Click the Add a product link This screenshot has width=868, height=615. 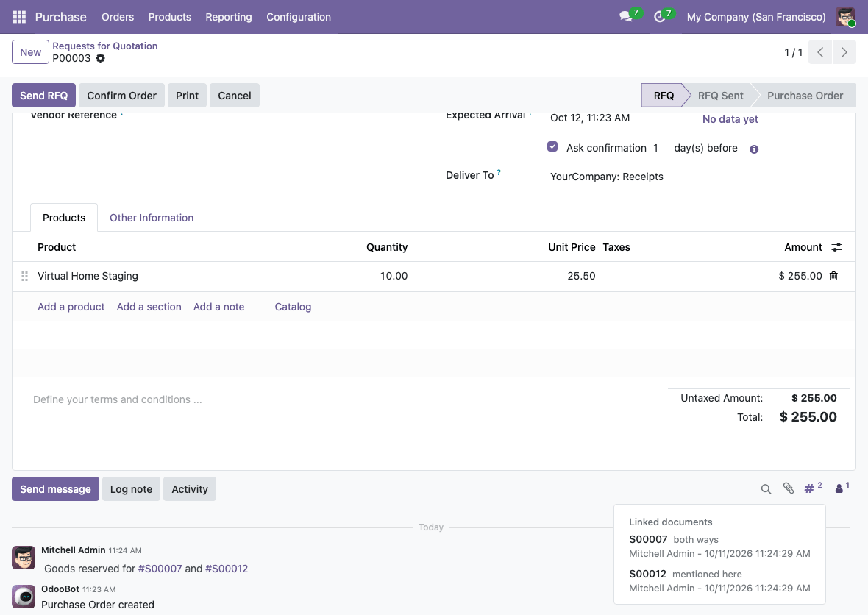(x=71, y=307)
